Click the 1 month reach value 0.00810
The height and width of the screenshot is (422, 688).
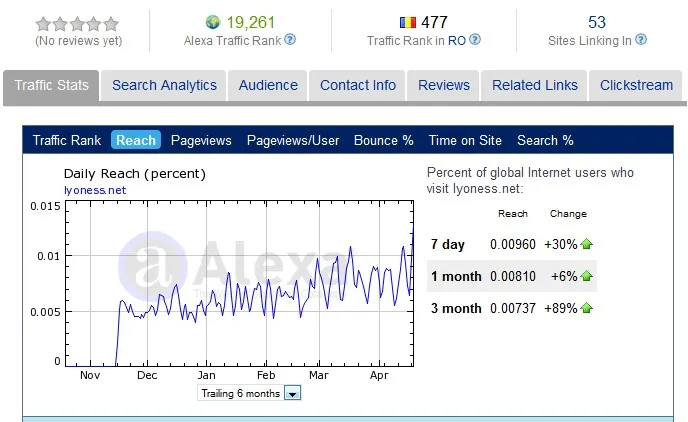point(512,276)
